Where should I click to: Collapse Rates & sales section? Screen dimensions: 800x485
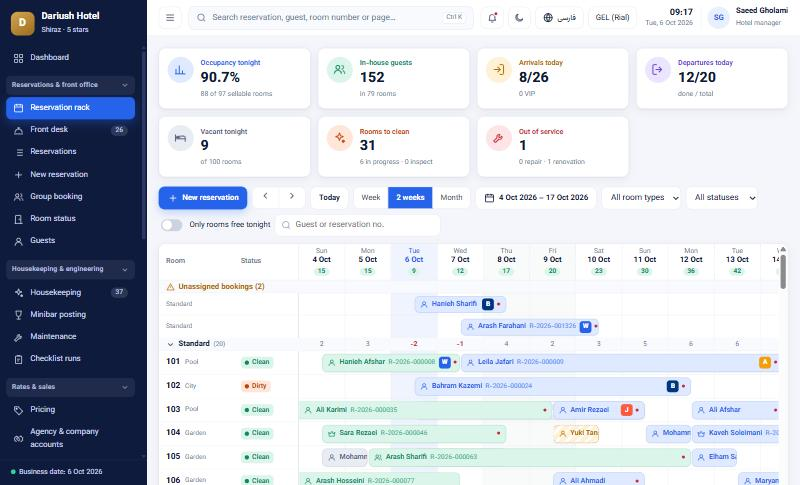coord(70,387)
